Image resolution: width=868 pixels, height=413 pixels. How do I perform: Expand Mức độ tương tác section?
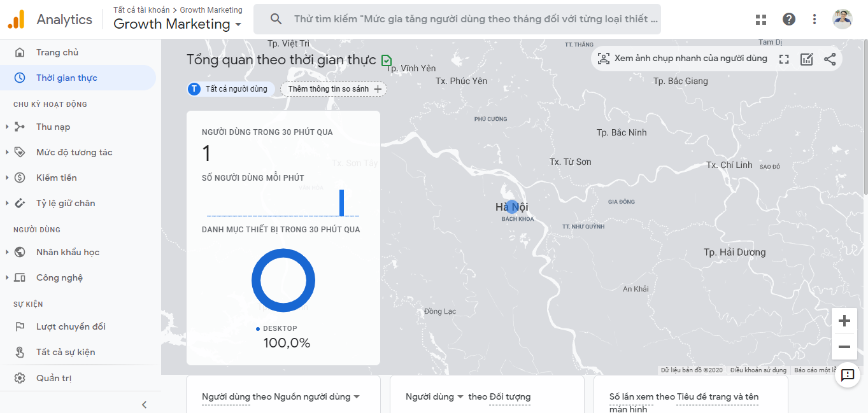click(x=74, y=152)
